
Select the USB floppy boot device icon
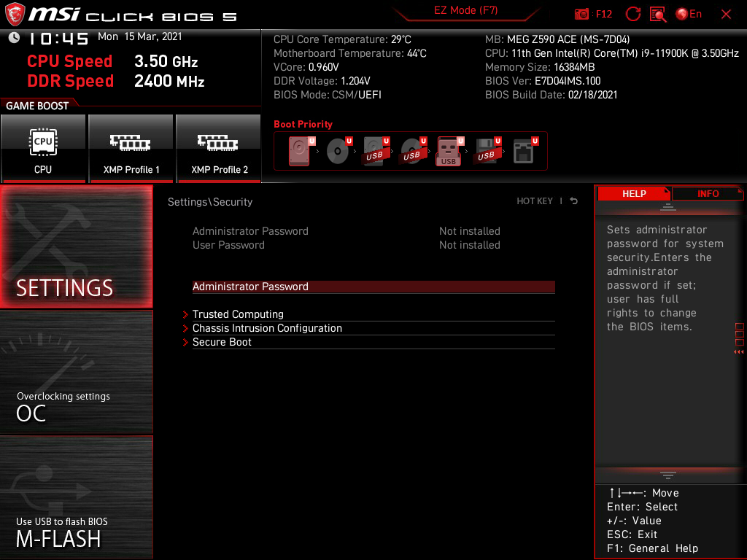(x=487, y=151)
